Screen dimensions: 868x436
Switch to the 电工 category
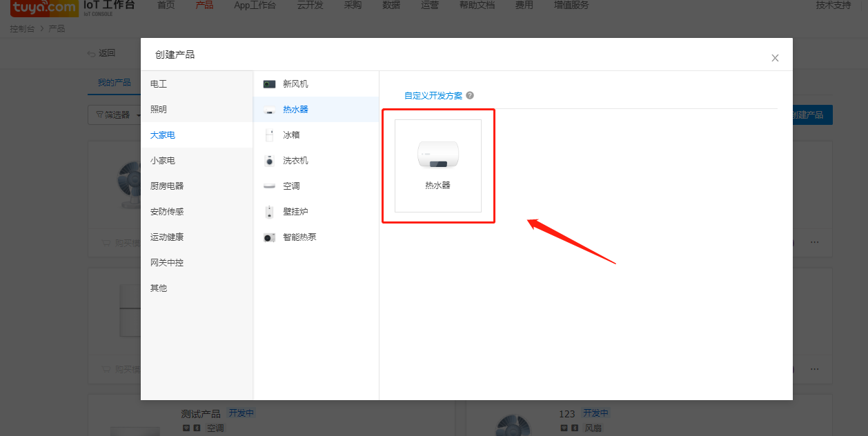click(x=157, y=83)
